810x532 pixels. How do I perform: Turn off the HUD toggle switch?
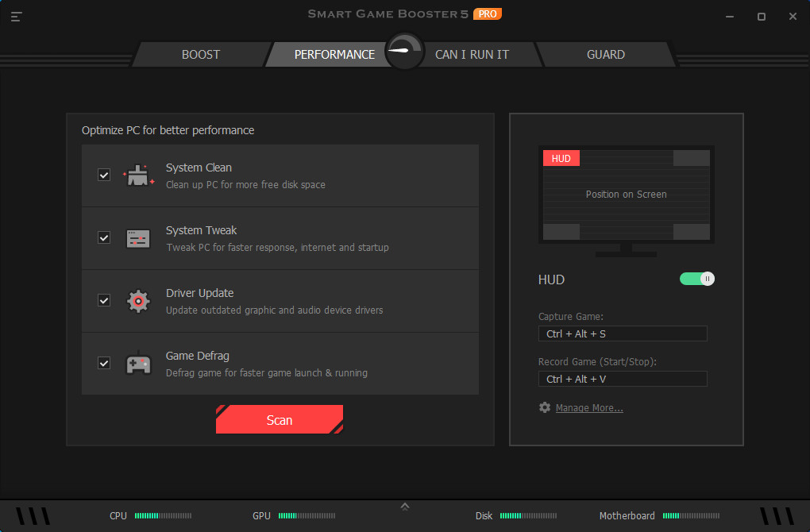coord(696,279)
